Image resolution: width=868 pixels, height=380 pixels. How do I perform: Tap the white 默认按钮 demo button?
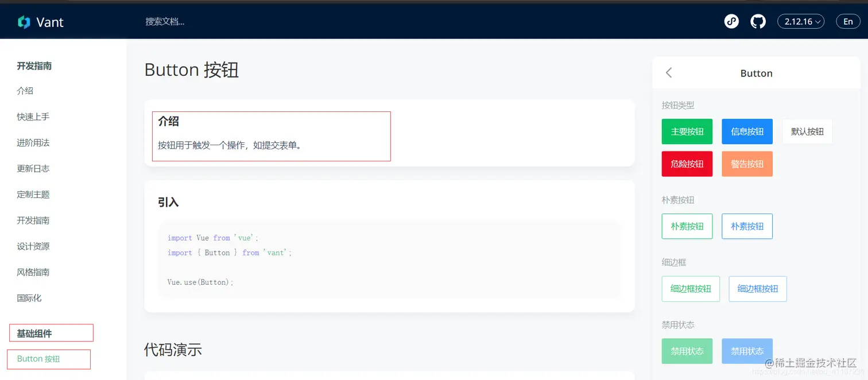807,131
